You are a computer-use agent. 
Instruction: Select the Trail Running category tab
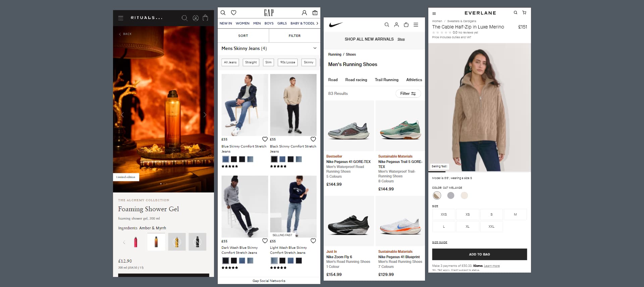[386, 80]
